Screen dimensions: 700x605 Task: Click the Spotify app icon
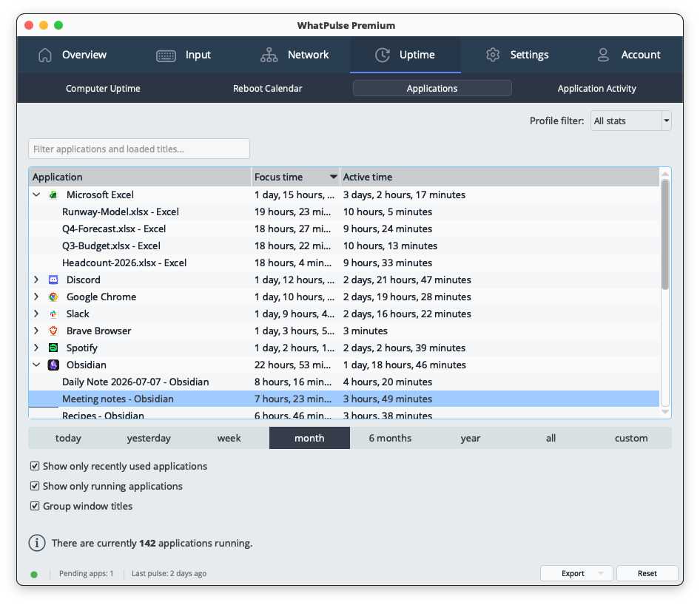coord(53,348)
